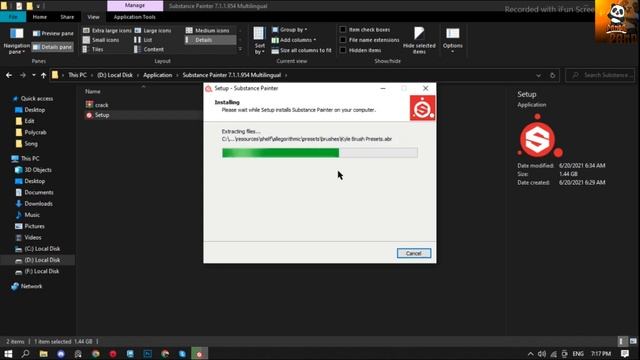This screenshot has height=360, width=640.
Task: Select Large icons layout
Action: (x=153, y=31)
